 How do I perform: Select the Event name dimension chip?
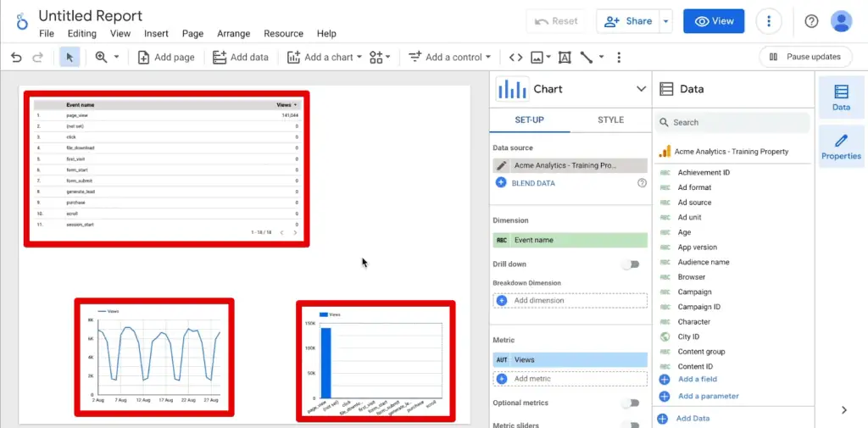(x=570, y=241)
